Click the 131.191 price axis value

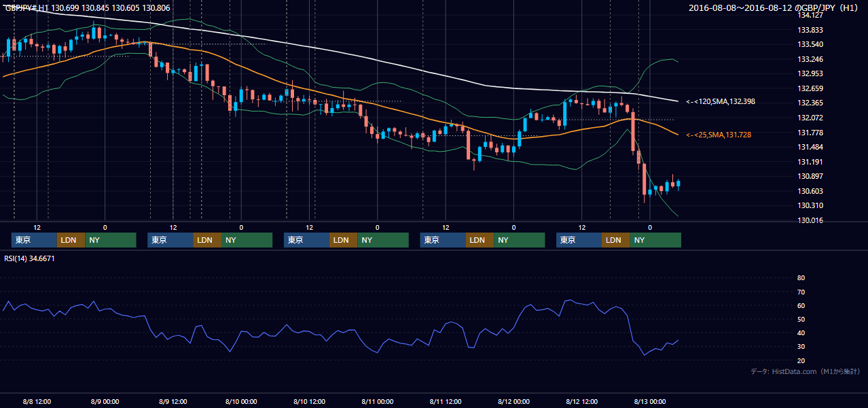click(810, 162)
